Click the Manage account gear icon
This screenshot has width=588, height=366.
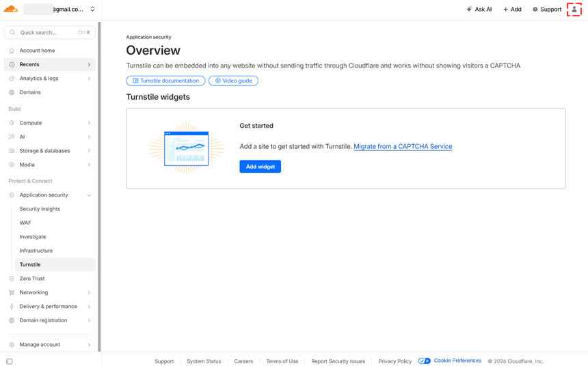point(12,345)
